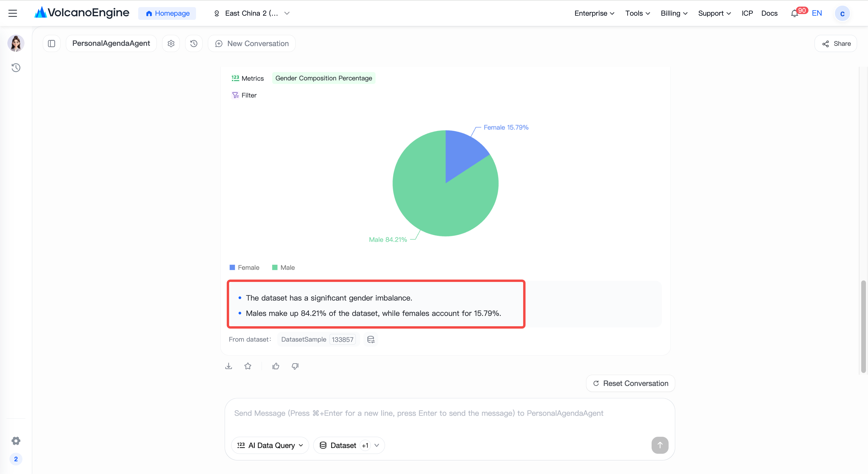This screenshot has width=868, height=474.
Task: Select the agent avatar in left sidebar
Action: click(16, 43)
